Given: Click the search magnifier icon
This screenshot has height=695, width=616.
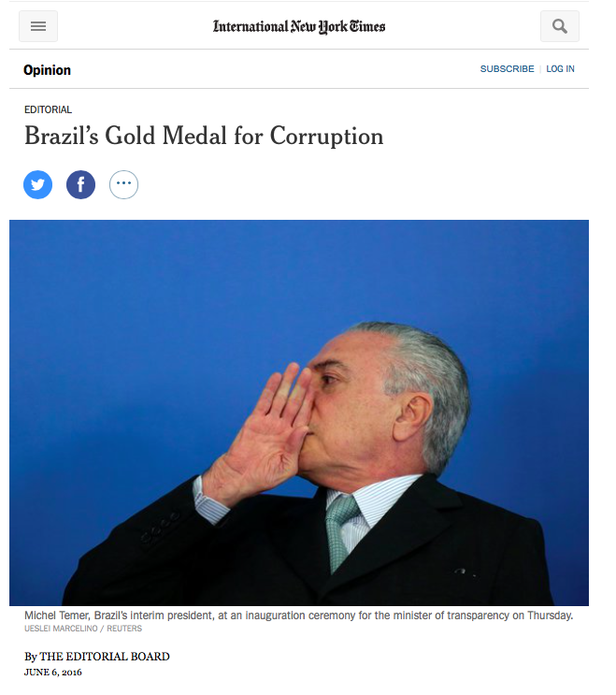Looking at the screenshot, I should click(559, 26).
